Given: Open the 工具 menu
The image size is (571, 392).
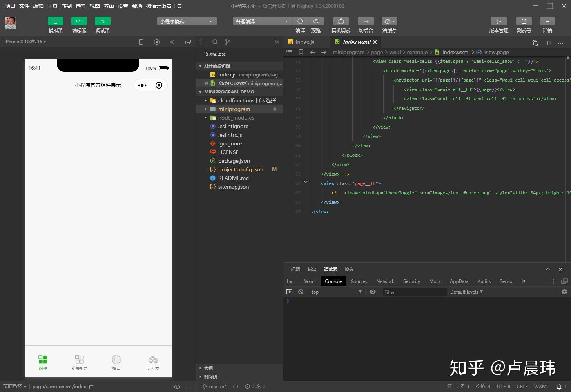Looking at the screenshot, I should tap(52, 6).
